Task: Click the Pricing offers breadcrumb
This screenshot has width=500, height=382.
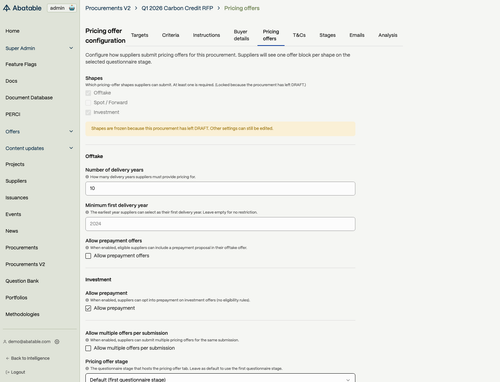Action: [242, 8]
